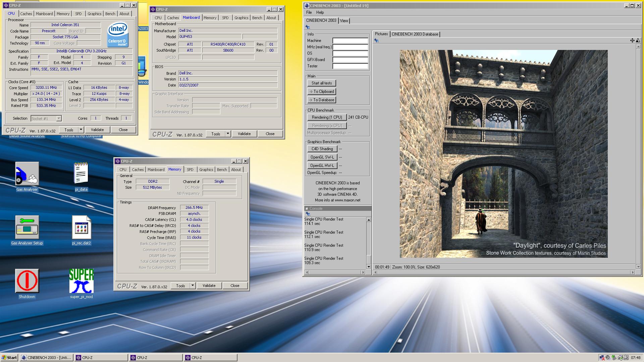Click the pin icon below the CINEBENCH 2003 tab
Viewport: 644px width, 362px height.
[x=308, y=27]
